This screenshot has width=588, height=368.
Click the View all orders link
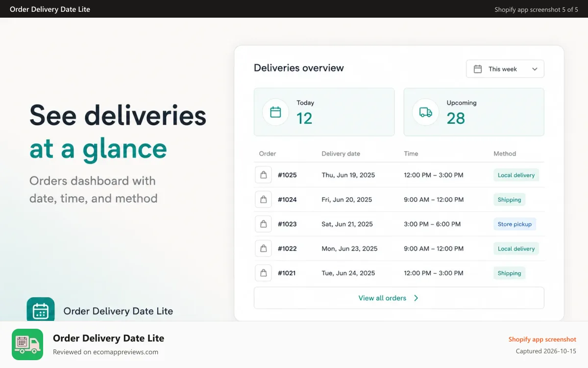point(382,298)
